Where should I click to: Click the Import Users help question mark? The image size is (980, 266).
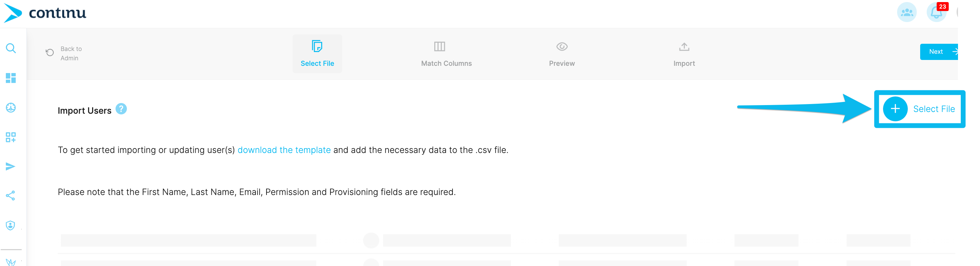click(x=121, y=109)
